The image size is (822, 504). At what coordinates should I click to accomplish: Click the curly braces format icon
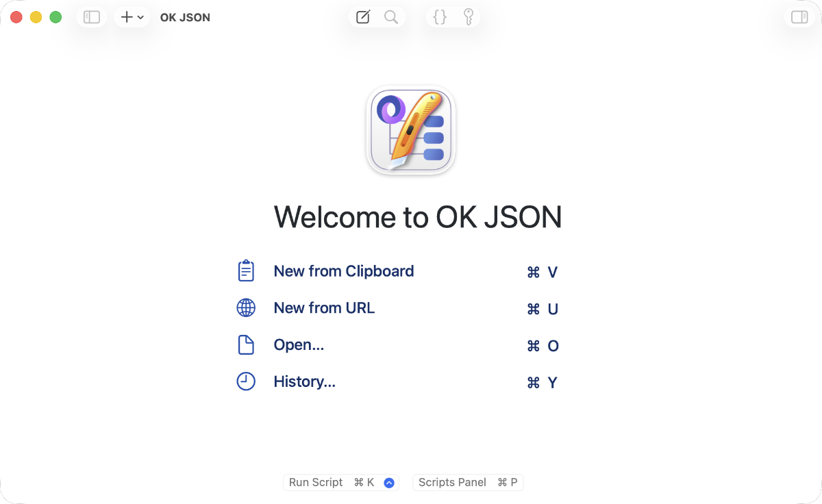(x=440, y=17)
